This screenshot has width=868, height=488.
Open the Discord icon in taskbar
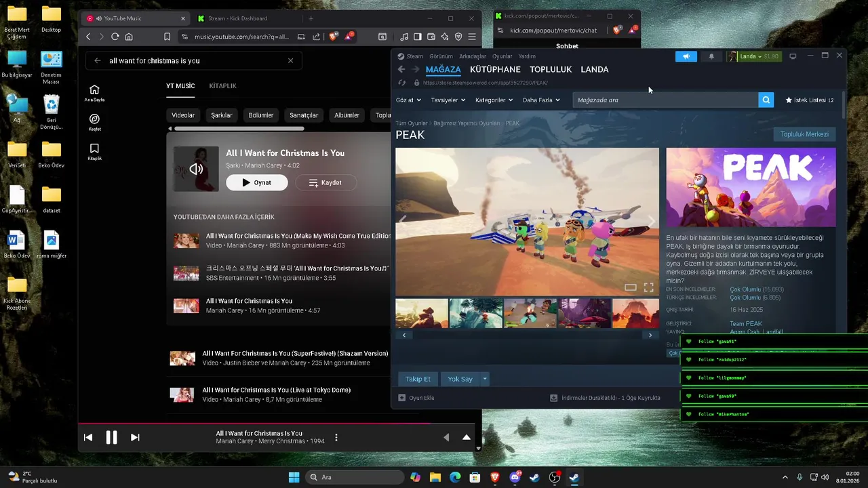pos(515,477)
